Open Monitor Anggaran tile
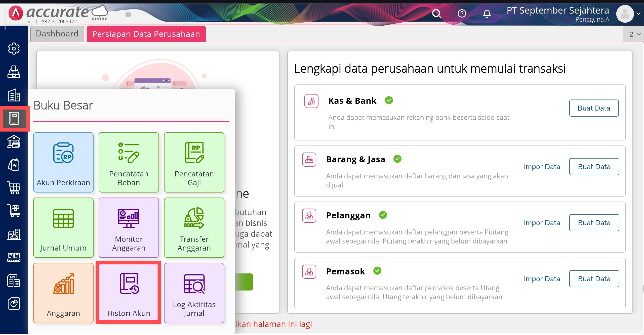The width and height of the screenshot is (644, 335). pos(129,228)
